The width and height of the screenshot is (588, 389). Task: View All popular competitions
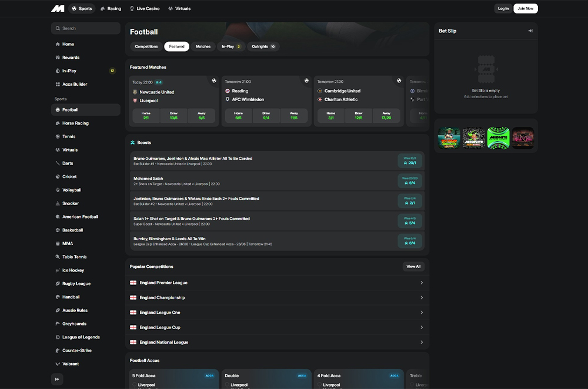(413, 266)
